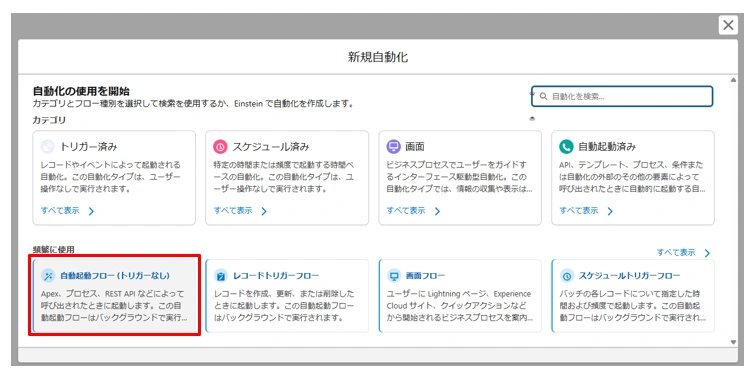Image resolution: width=751 pixels, height=373 pixels.
Task: Click the 頻繁に使用 section label
Action: (54, 249)
